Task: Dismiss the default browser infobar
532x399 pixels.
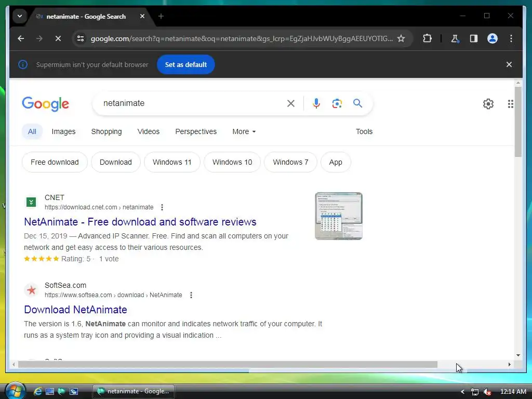Action: 509,64
